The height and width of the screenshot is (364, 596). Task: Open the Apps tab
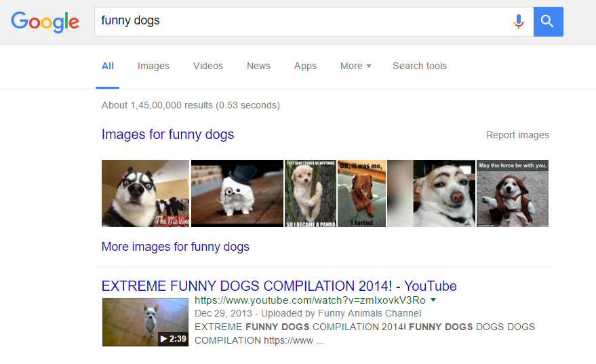click(x=305, y=66)
